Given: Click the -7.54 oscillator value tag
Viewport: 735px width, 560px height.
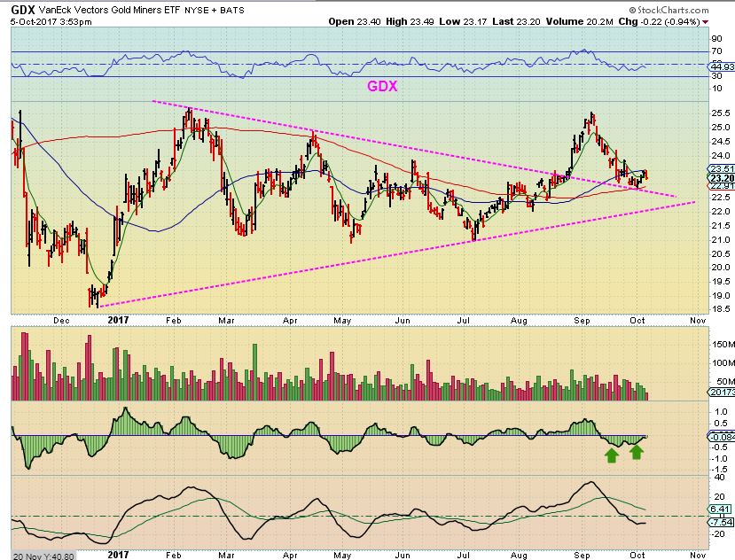Looking at the screenshot, I should point(722,522).
